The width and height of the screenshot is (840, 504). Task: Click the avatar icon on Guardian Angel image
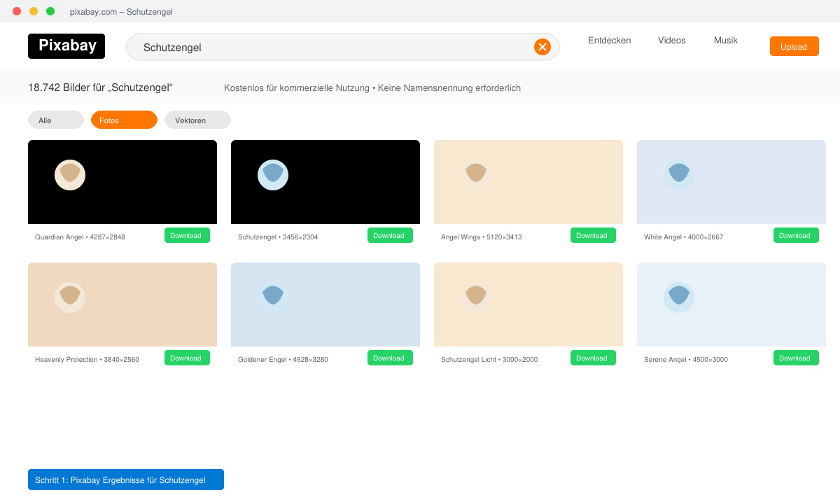click(x=70, y=175)
